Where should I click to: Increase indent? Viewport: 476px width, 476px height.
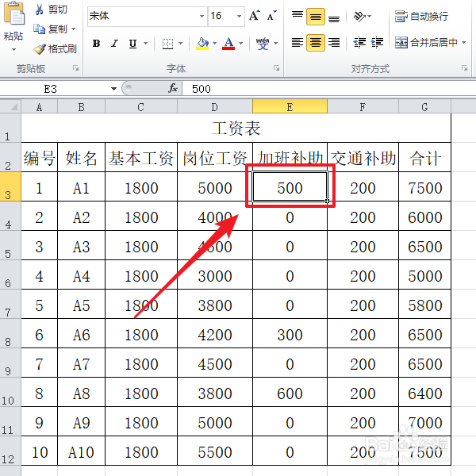[378, 43]
